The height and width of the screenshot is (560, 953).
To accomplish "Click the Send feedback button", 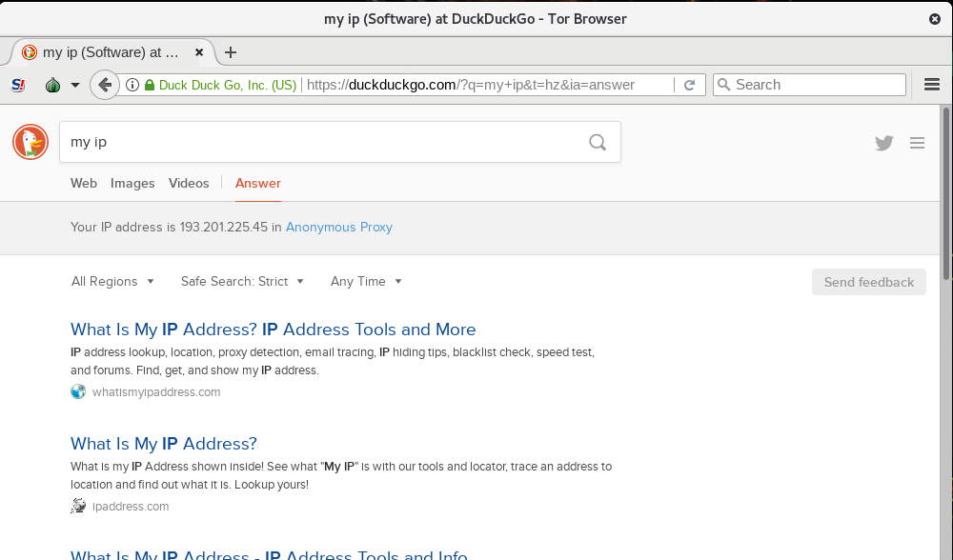I will 869,282.
